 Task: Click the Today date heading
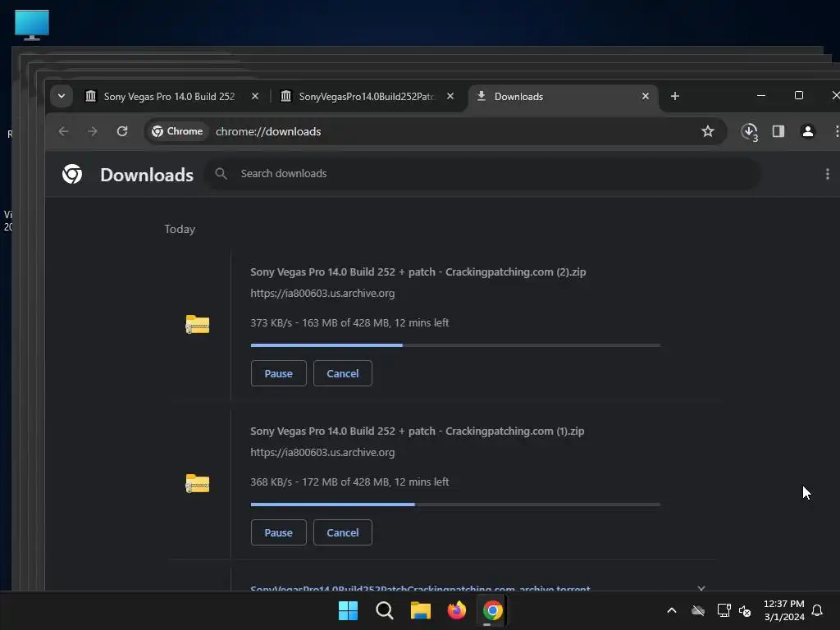point(180,230)
